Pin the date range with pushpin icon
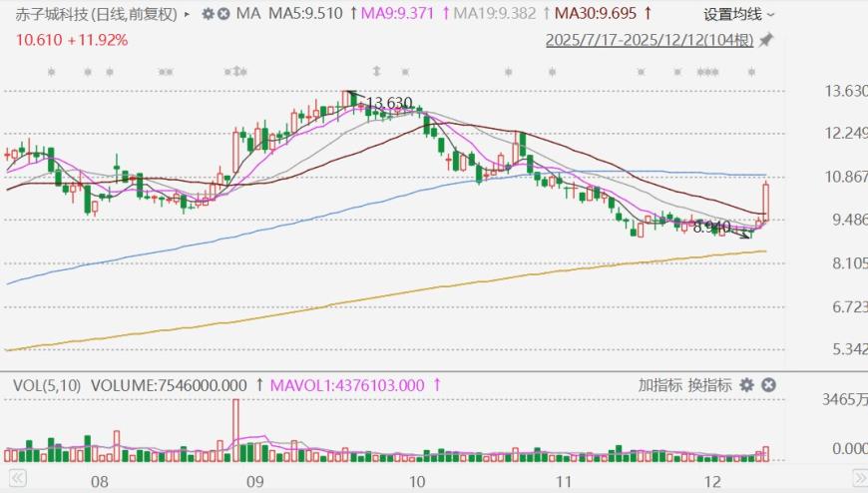 click(765, 41)
